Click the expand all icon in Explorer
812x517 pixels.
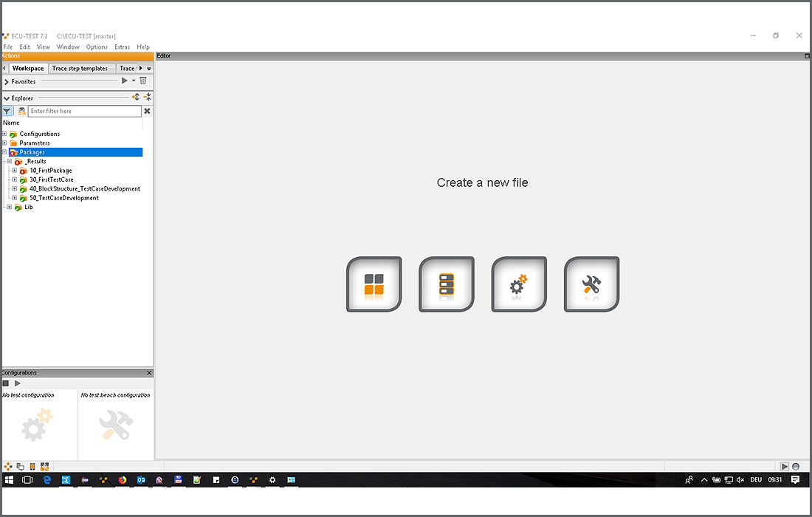coord(136,97)
